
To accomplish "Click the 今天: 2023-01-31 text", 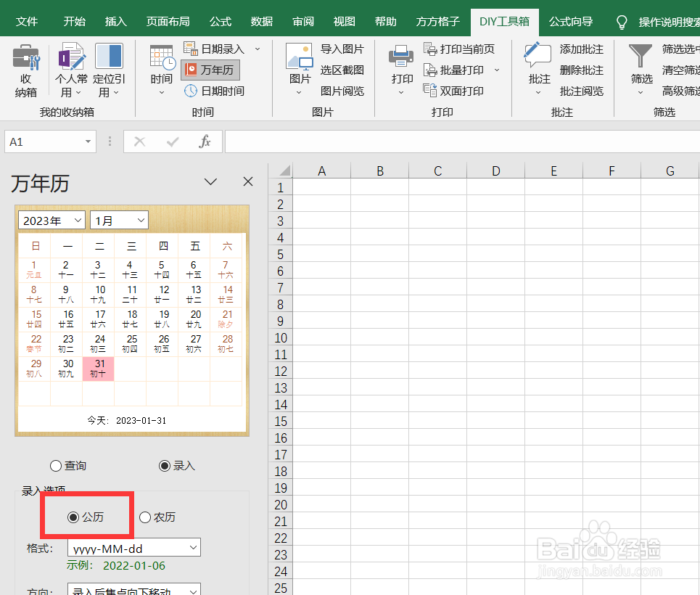I will (x=127, y=420).
